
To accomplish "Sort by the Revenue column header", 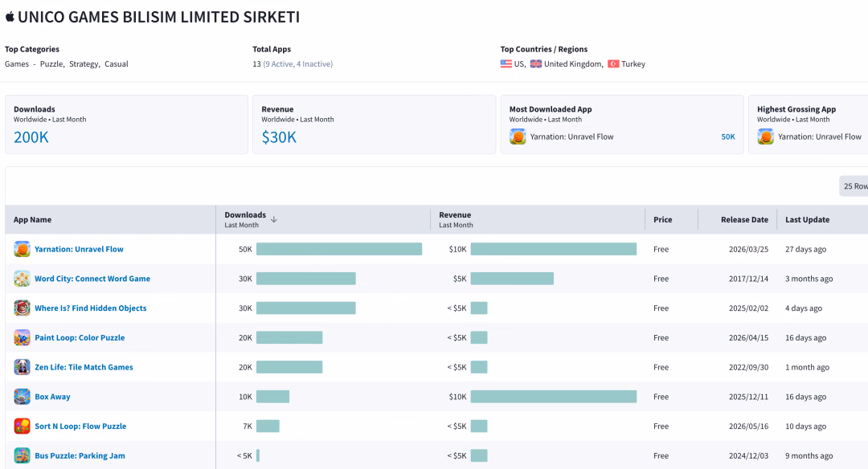I will 455,215.
